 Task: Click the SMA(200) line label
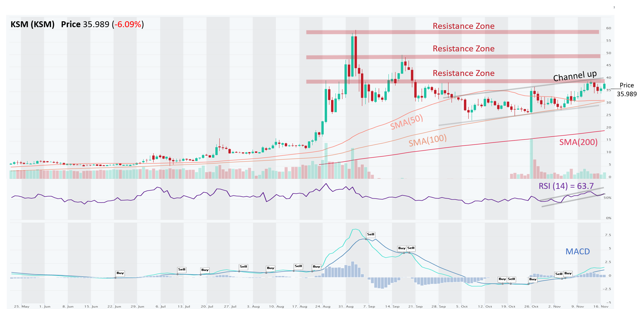578,142
